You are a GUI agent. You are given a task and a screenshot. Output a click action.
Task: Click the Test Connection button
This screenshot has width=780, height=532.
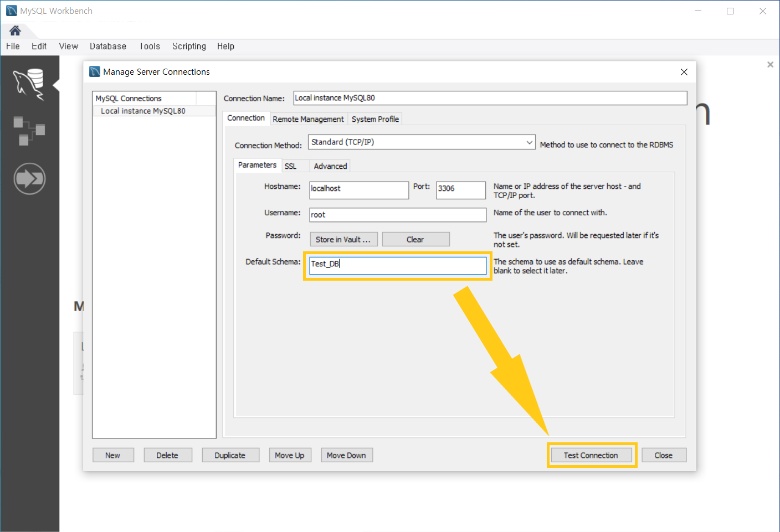click(x=591, y=455)
